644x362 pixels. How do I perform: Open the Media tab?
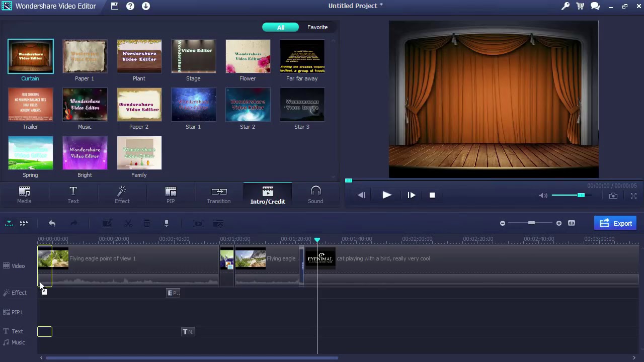click(x=24, y=195)
